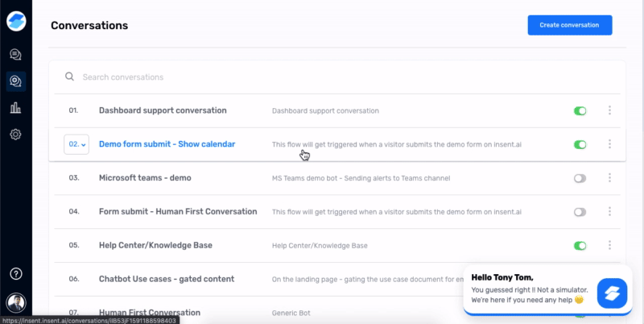Viewport: 644px width, 324px height.
Task: Click the search magnifier icon
Action: coord(69,77)
